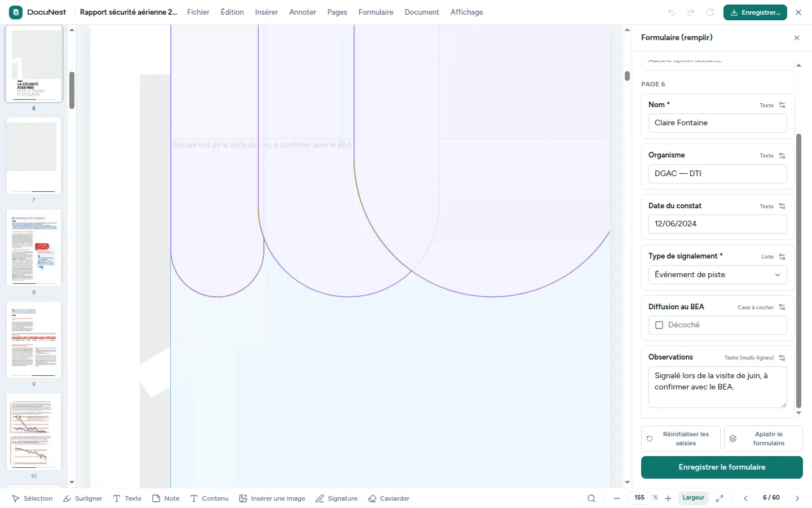Click the Enregistrer button in header
The height and width of the screenshot is (508, 812).
[755, 12]
